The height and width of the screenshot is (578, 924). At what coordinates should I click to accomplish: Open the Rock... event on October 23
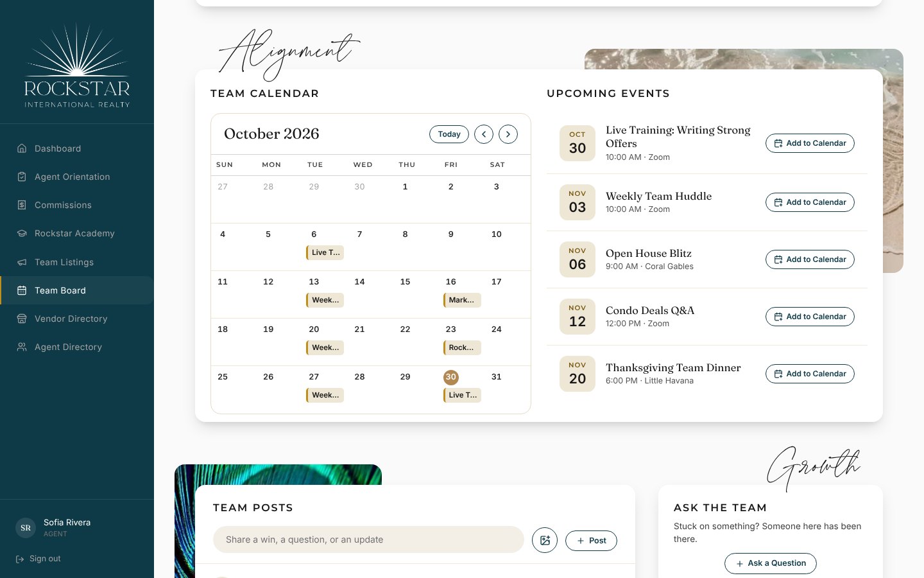click(x=462, y=347)
